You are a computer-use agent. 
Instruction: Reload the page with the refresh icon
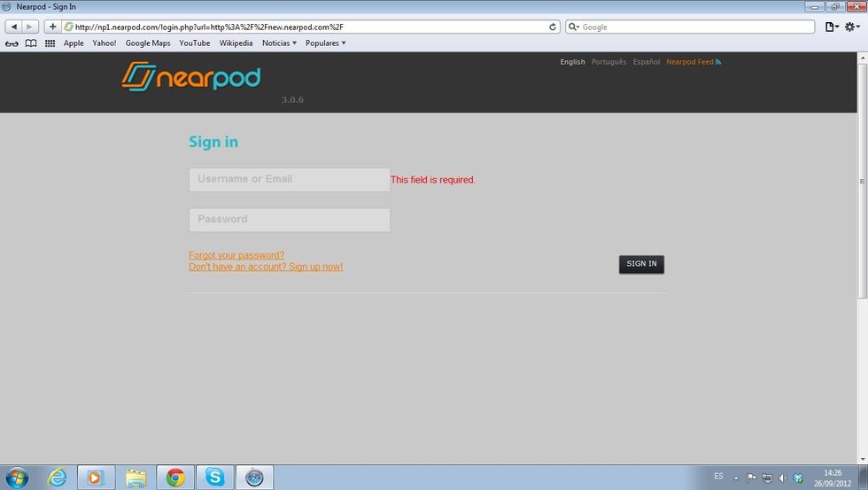[x=553, y=27]
